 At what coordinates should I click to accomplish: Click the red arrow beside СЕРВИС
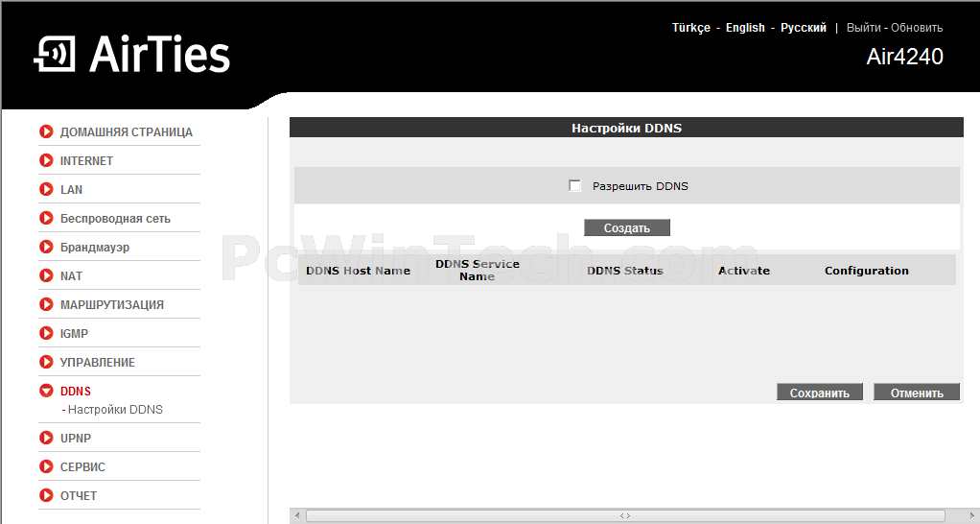46,467
